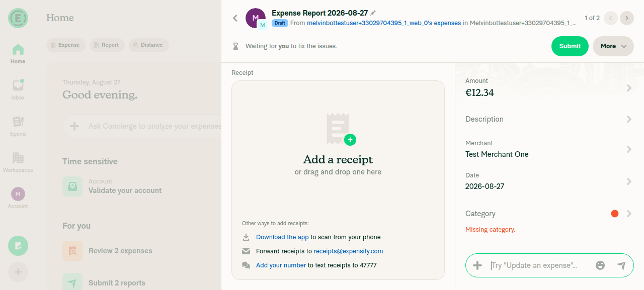The width and height of the screenshot is (644, 290).
Task: Click the envelope icon next to Forward receipts
Action: pyautogui.click(x=246, y=251)
